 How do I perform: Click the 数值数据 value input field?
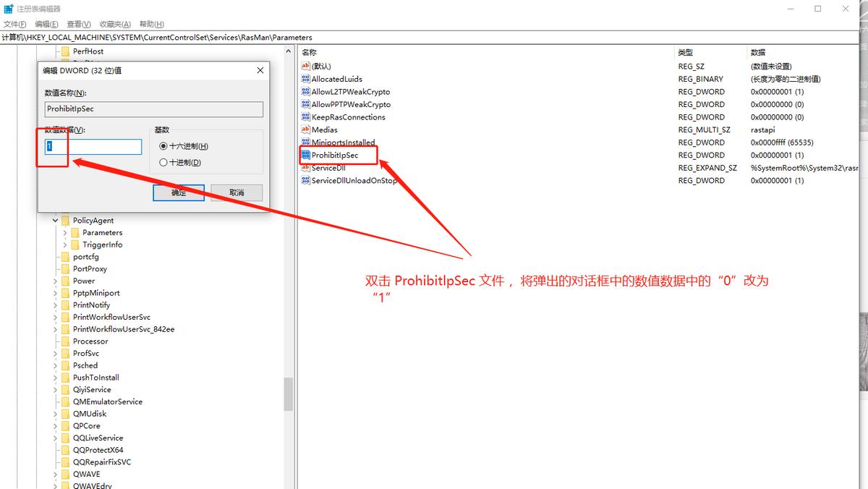[x=93, y=146]
